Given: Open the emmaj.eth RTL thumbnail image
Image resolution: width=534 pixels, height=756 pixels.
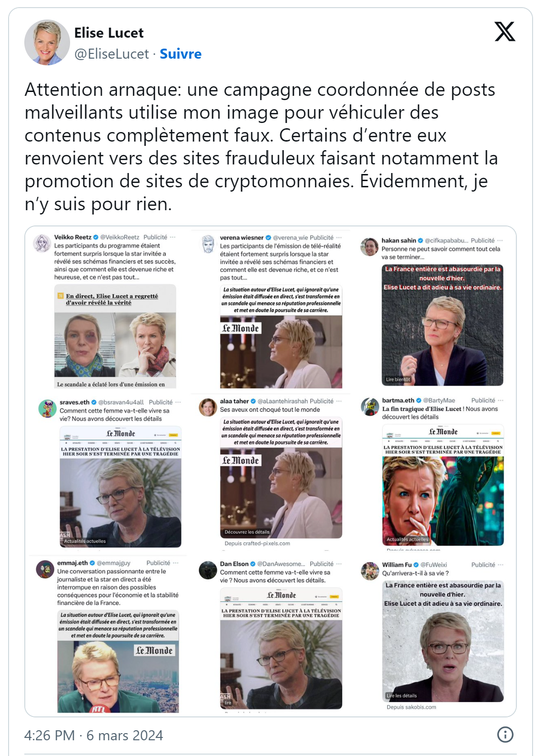Looking at the screenshot, I should coord(118,661).
